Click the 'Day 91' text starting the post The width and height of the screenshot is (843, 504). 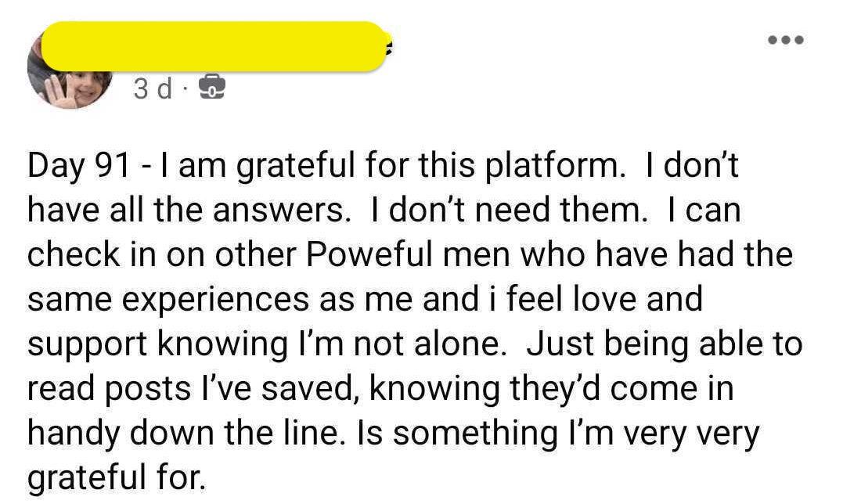click(79, 165)
